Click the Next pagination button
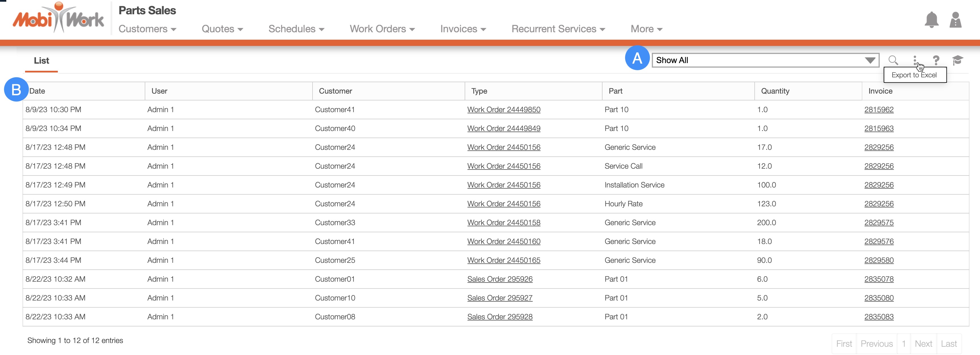Image resolution: width=980 pixels, height=355 pixels. pos(923,344)
